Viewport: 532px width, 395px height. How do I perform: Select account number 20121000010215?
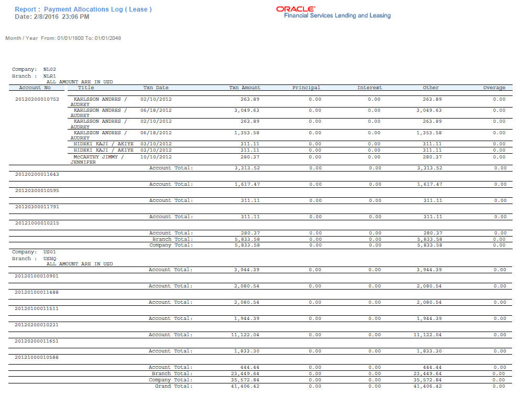[x=37, y=223]
